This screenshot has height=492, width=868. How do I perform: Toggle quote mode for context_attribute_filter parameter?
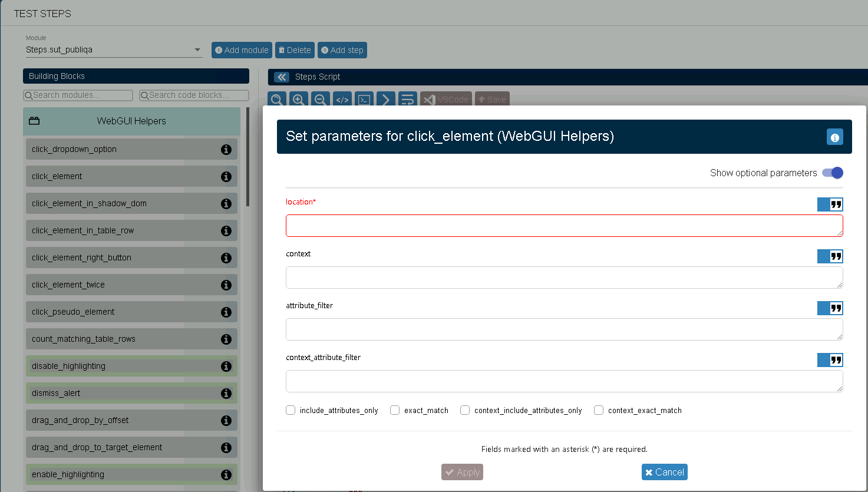830,360
